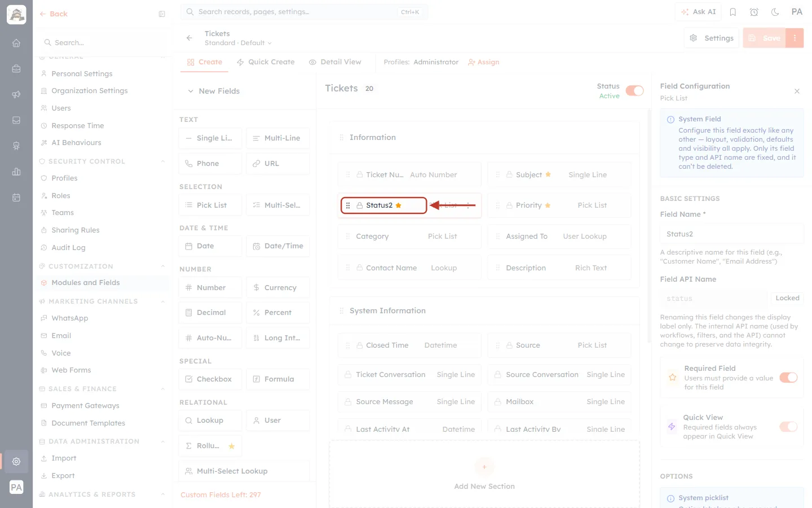Close the Field Configuration panel
Screen dimensions: 812x508
797,91
